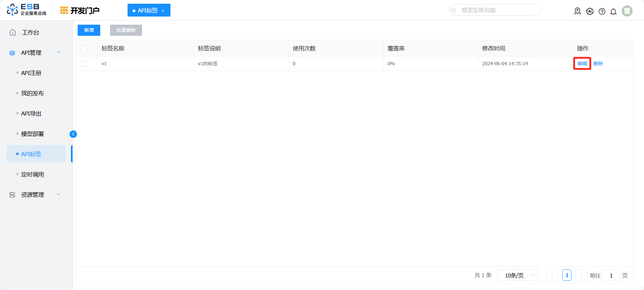Close the API标签 tab
Viewport: 644px width, 290px height.
coord(163,10)
